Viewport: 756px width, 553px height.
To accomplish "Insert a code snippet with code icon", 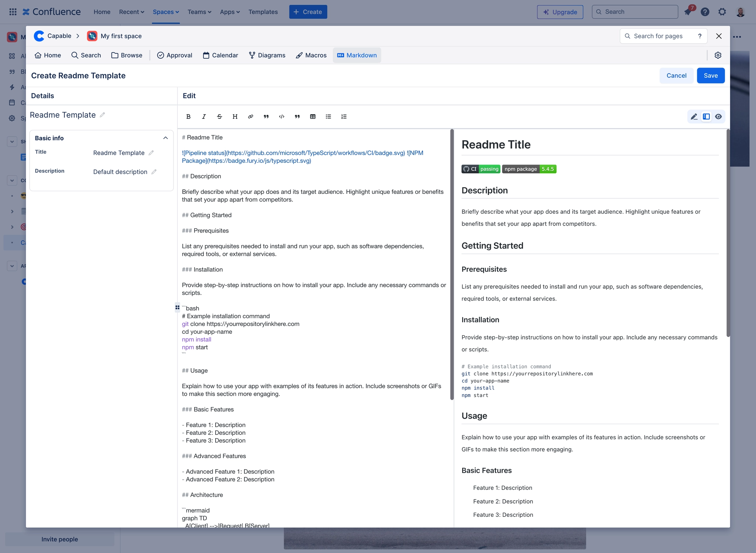I will (282, 117).
